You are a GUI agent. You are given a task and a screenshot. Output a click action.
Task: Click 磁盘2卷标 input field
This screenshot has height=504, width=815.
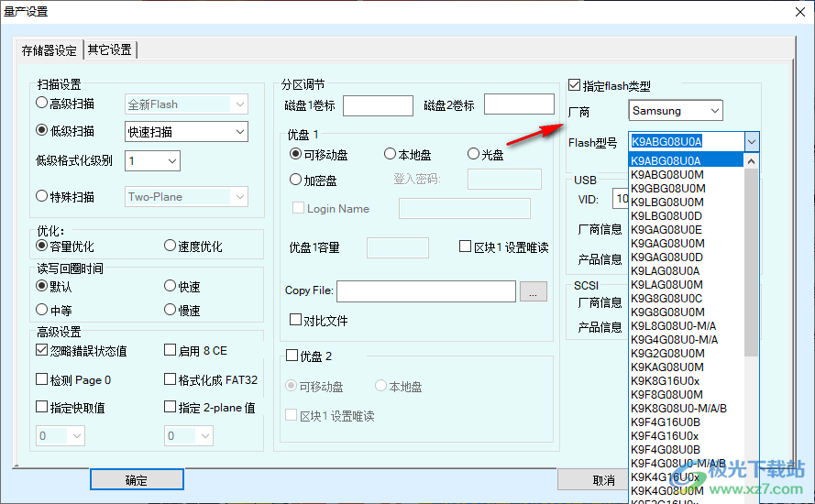(519, 104)
